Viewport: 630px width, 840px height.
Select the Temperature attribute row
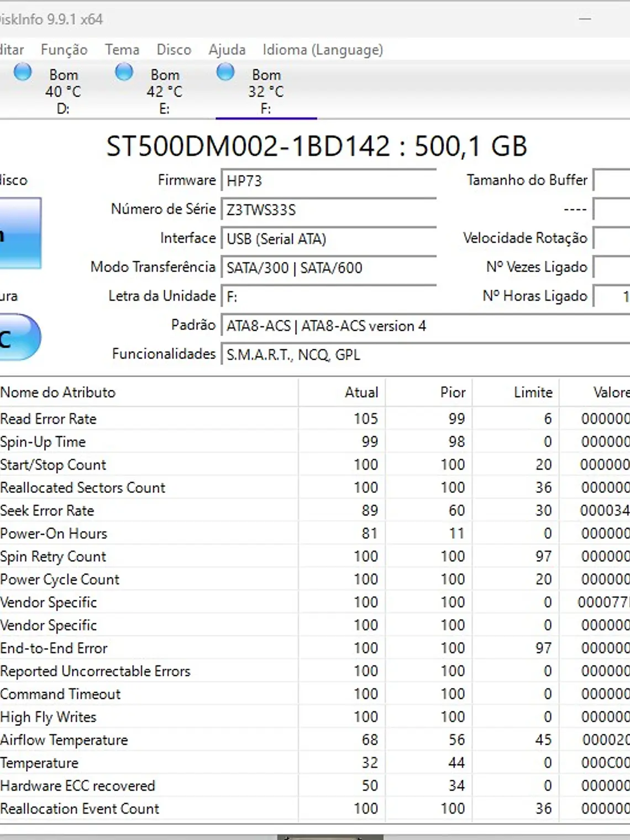click(x=315, y=763)
